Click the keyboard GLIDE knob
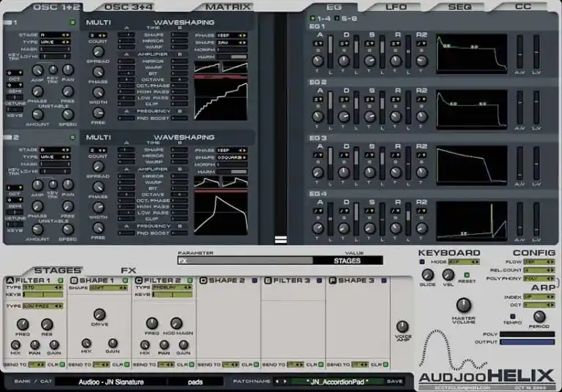 pos(427,275)
